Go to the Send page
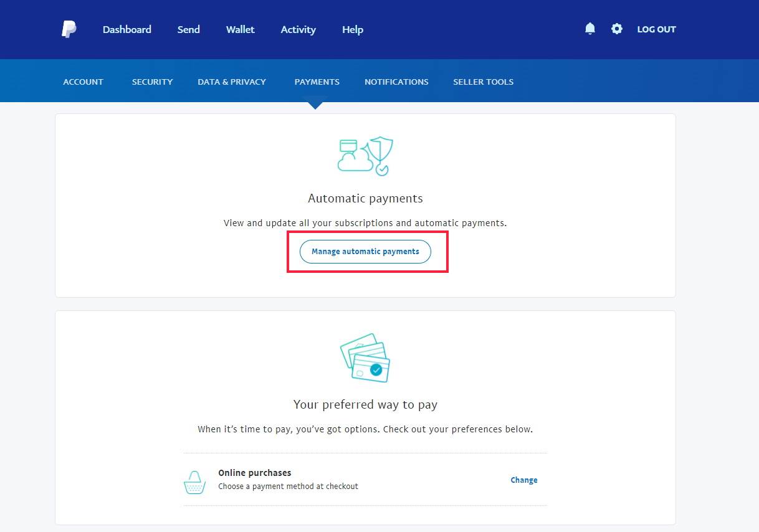759x532 pixels. pyautogui.click(x=188, y=29)
